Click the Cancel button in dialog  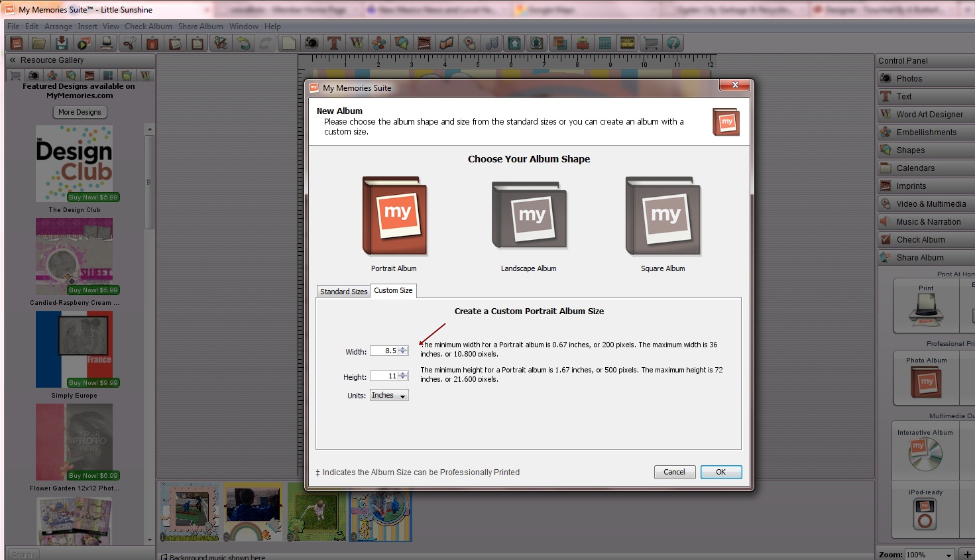674,472
